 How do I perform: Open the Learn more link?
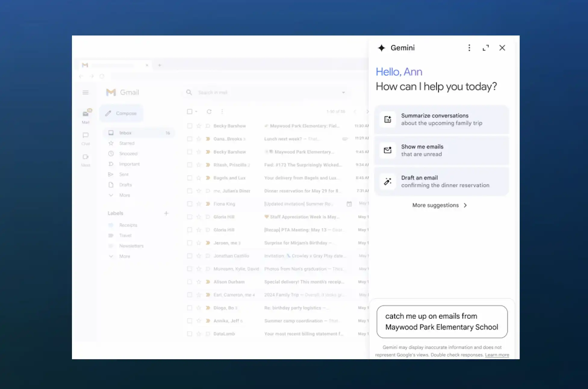coord(497,355)
